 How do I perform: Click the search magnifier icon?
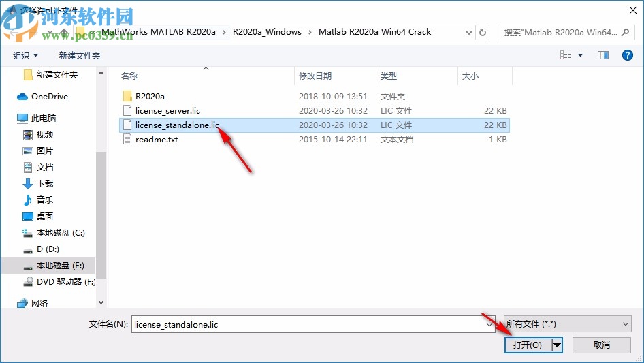click(x=625, y=32)
